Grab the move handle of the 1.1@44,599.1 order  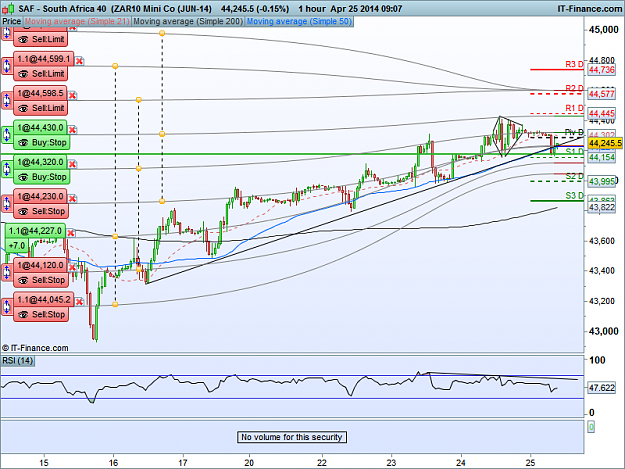7,66
